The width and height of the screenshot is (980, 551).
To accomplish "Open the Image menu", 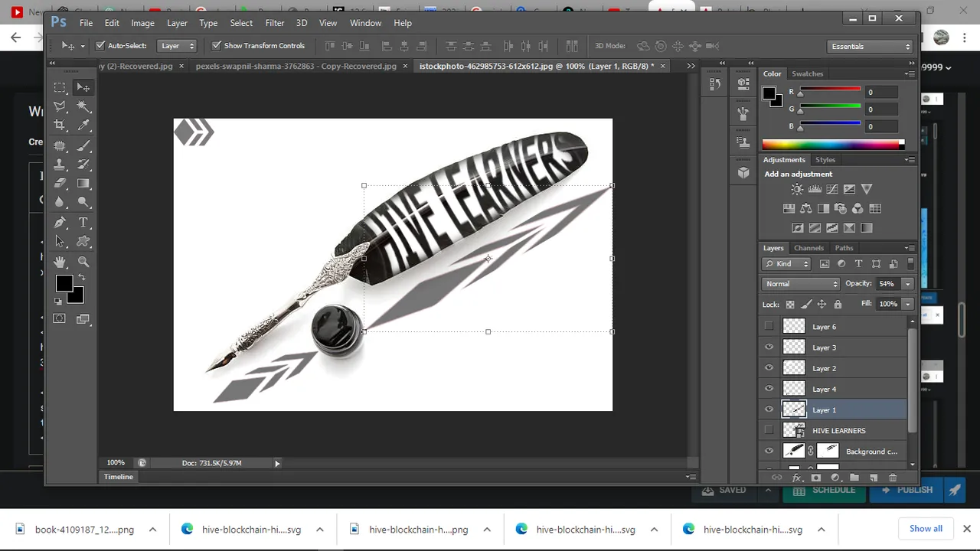I will [x=142, y=23].
